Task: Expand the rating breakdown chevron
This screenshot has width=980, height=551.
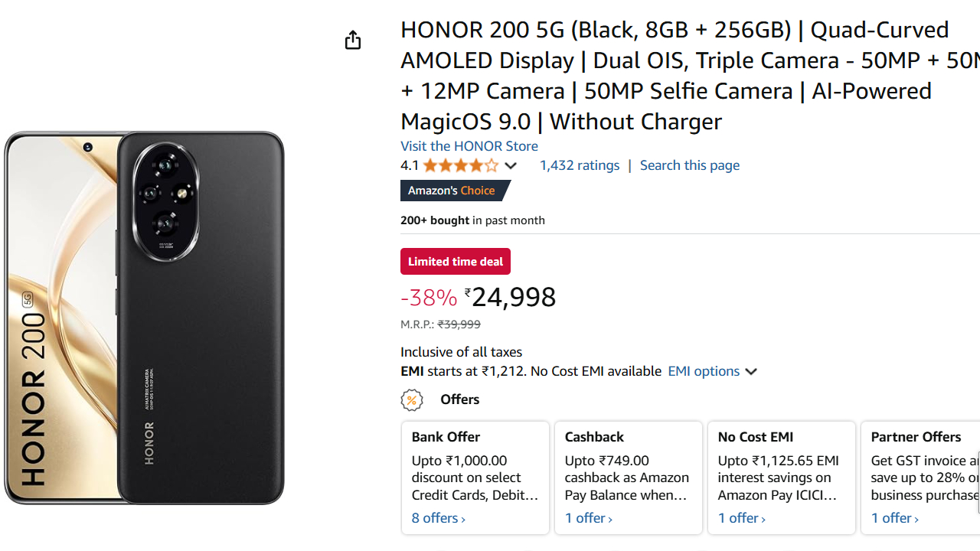Action: pos(511,166)
